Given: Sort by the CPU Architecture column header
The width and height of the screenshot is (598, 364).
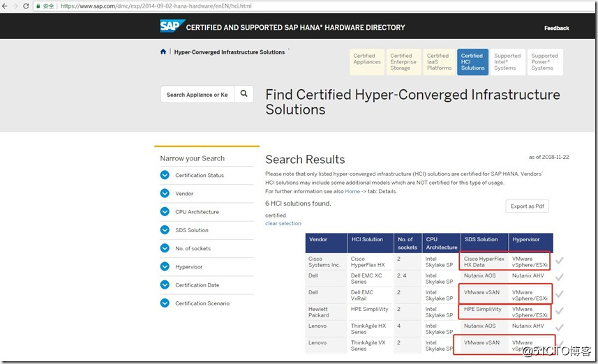Looking at the screenshot, I should point(441,243).
